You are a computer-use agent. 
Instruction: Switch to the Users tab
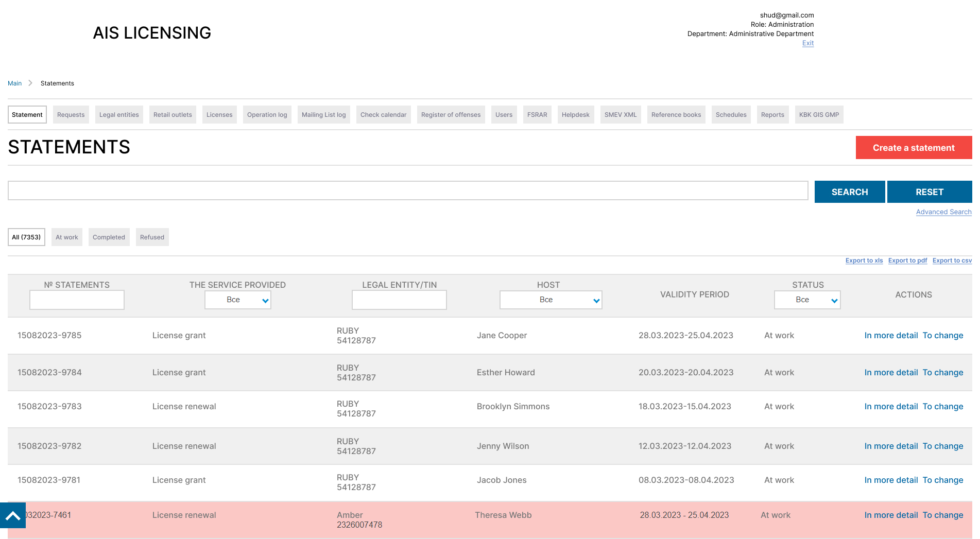504,114
